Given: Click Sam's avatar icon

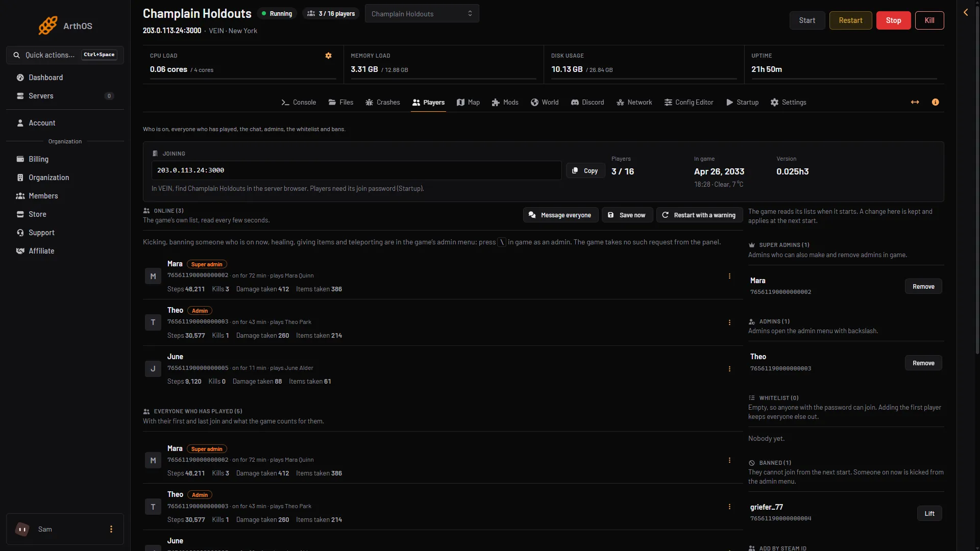Looking at the screenshot, I should coord(22,529).
